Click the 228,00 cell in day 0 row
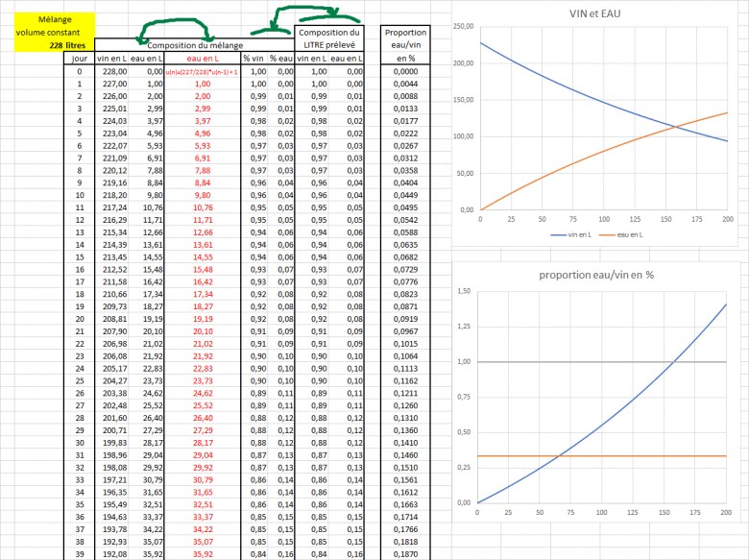Screen dimensions: 749x560 click(115, 71)
